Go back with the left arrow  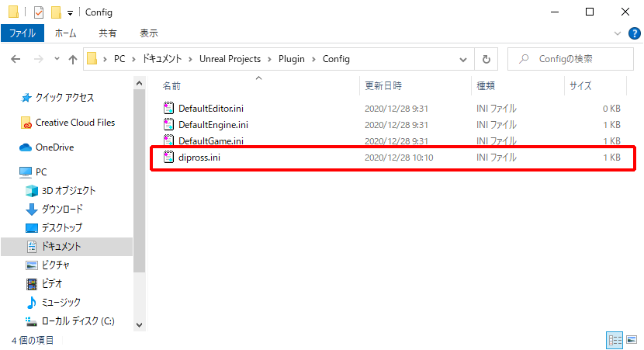tap(16, 59)
